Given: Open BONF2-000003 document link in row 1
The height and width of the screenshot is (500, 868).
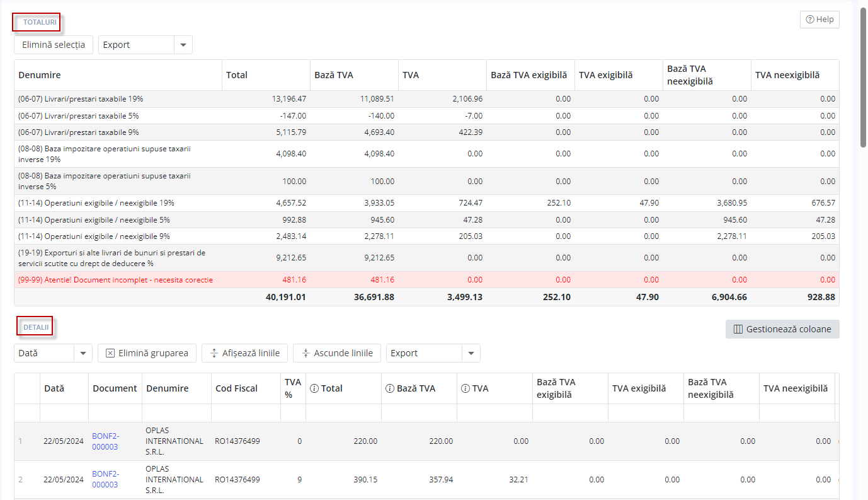Looking at the screenshot, I should click(x=105, y=441).
